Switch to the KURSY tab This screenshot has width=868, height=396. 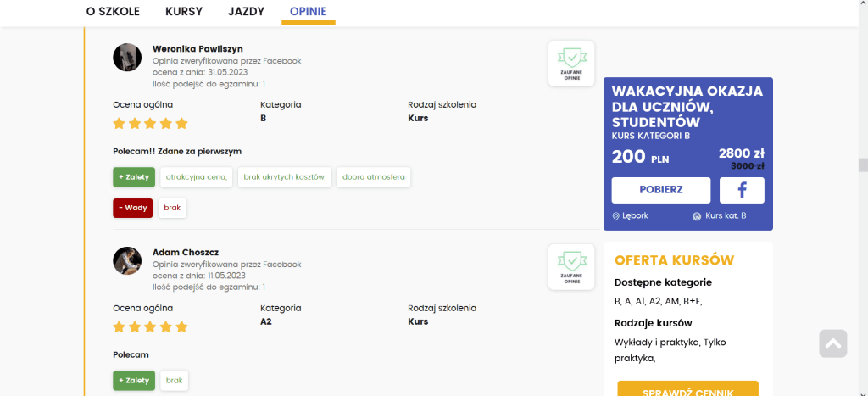[x=184, y=12]
